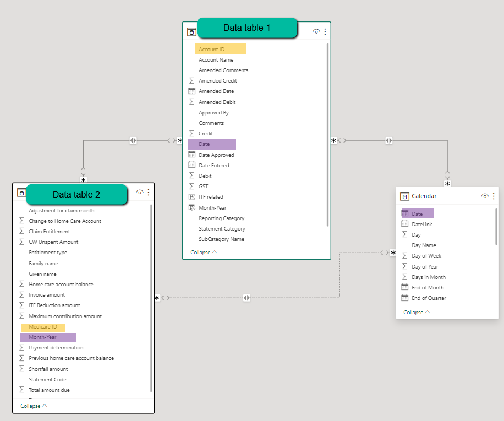Click the scrollbar of Data table 2
This screenshot has height=421, width=504.
[x=151, y=298]
